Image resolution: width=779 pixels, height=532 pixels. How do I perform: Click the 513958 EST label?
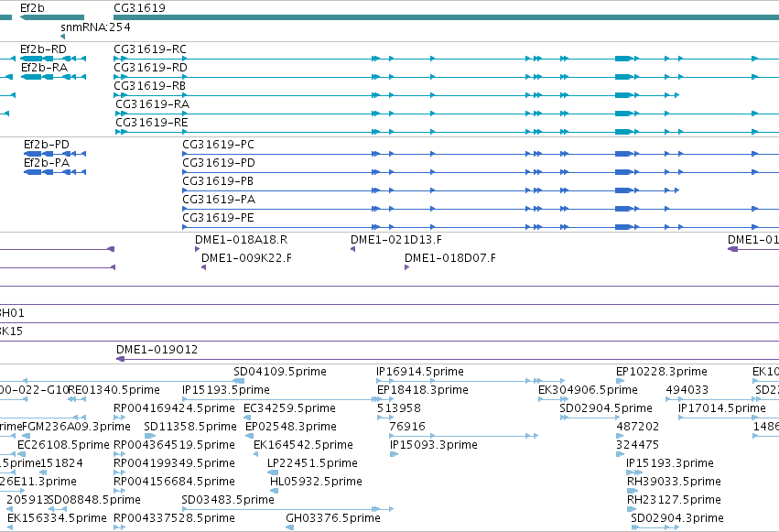(x=399, y=408)
